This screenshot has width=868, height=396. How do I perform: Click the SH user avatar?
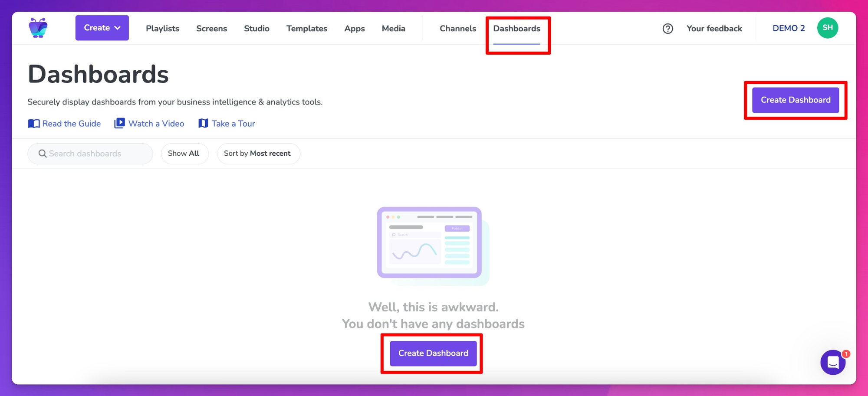[x=827, y=28]
